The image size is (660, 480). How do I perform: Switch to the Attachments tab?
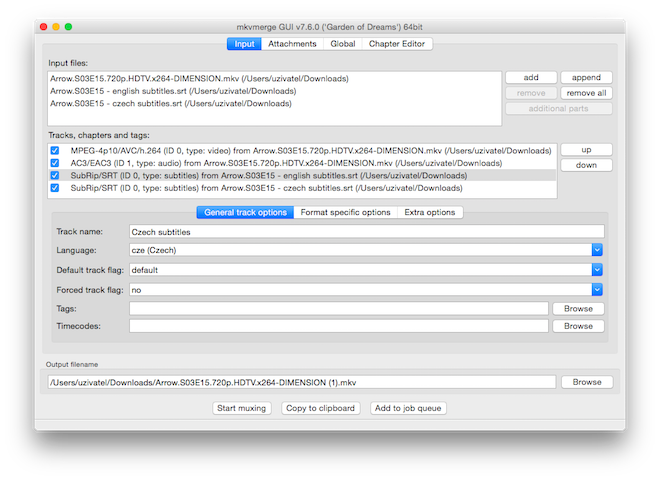(292, 44)
